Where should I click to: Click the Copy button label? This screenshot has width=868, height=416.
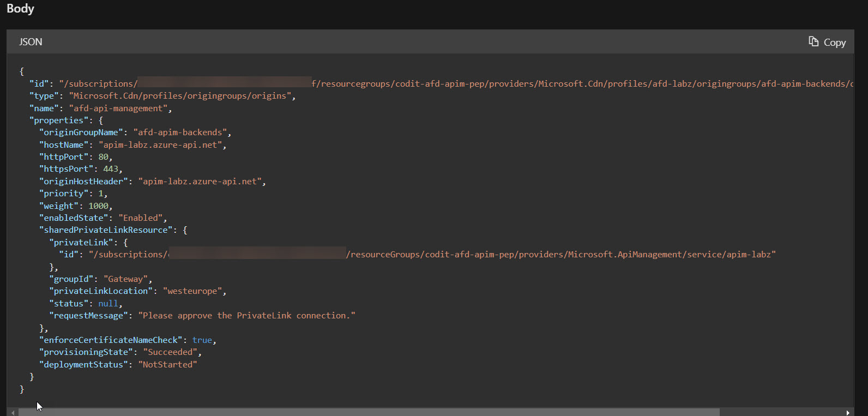tap(835, 43)
